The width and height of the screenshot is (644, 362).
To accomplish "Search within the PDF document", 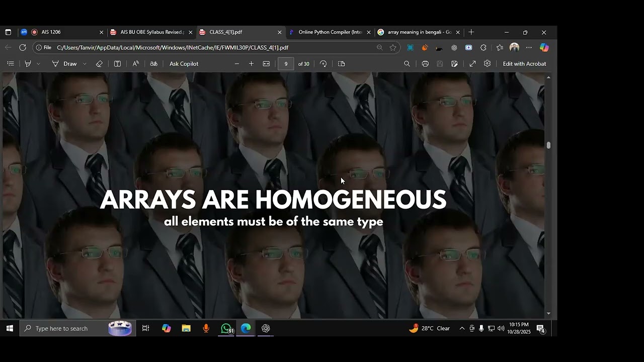I will pos(407,64).
